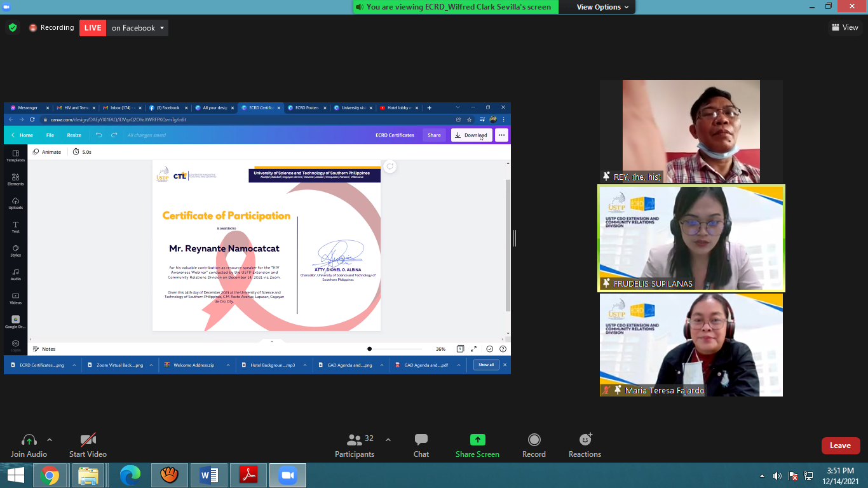Open the Uploads panel
This screenshot has width=868, height=488.
(15, 203)
